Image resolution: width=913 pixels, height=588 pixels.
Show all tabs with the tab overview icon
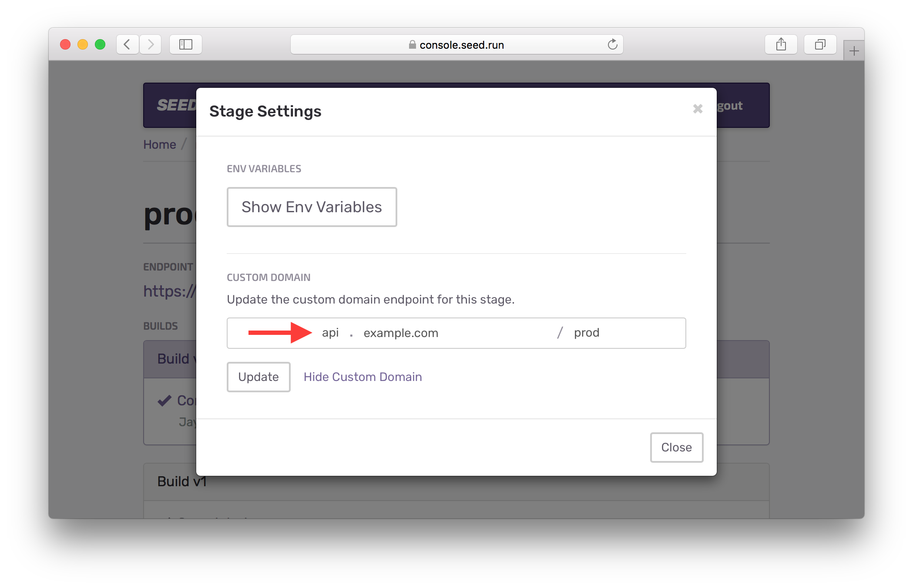820,44
